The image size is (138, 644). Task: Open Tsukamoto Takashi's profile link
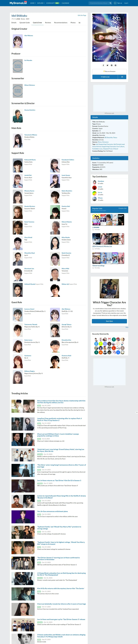tap(31, 324)
